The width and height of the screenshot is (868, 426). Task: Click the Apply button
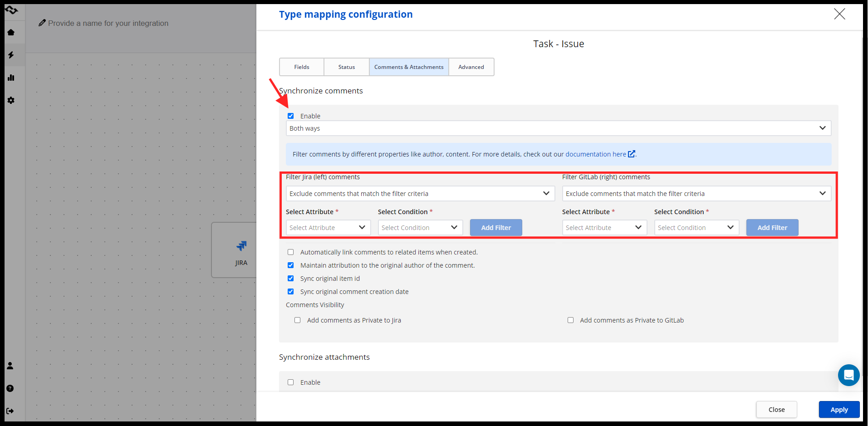tap(839, 410)
